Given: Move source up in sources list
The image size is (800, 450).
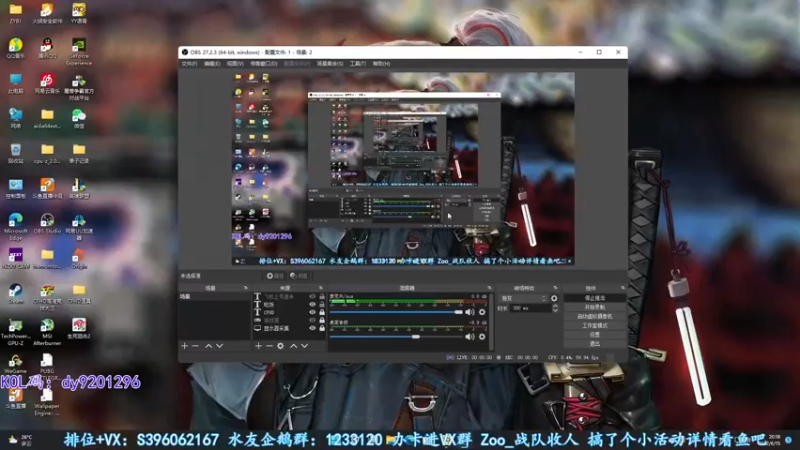Looking at the screenshot, I should [293, 346].
